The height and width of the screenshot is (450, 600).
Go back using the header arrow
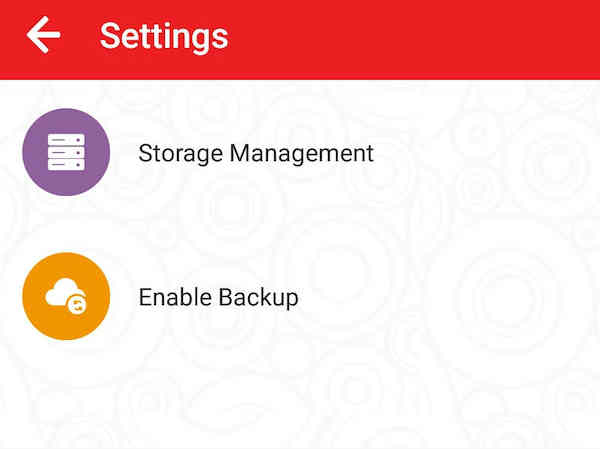(x=43, y=35)
